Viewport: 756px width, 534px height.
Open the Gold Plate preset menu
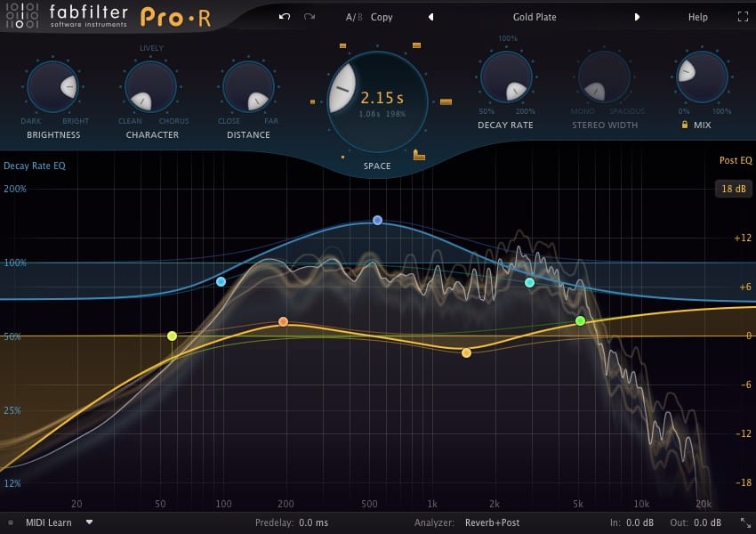535,17
